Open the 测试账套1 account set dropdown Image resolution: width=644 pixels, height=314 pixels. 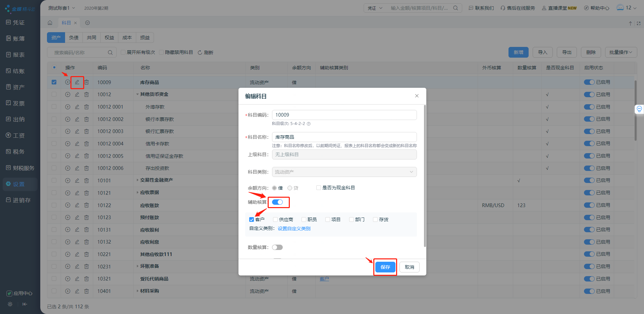(x=61, y=8)
